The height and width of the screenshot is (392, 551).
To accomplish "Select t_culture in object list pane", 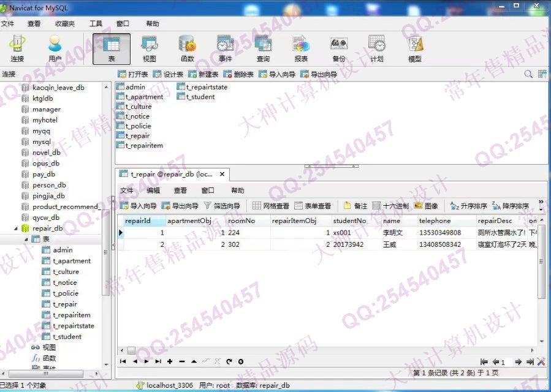I will [138, 107].
